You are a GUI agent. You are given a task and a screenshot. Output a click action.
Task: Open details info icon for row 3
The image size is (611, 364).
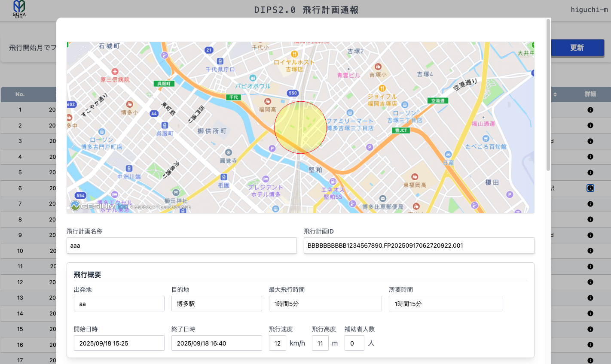pos(590,141)
